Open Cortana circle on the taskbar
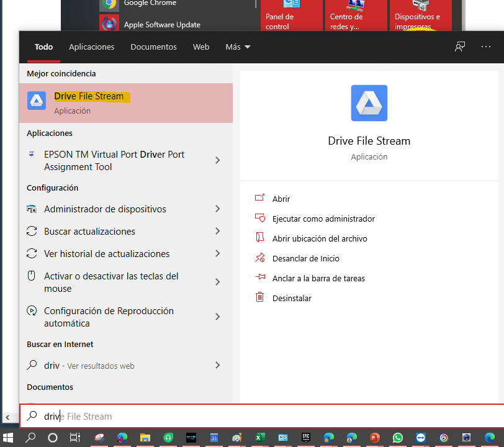This screenshot has height=447, width=504. (53, 438)
